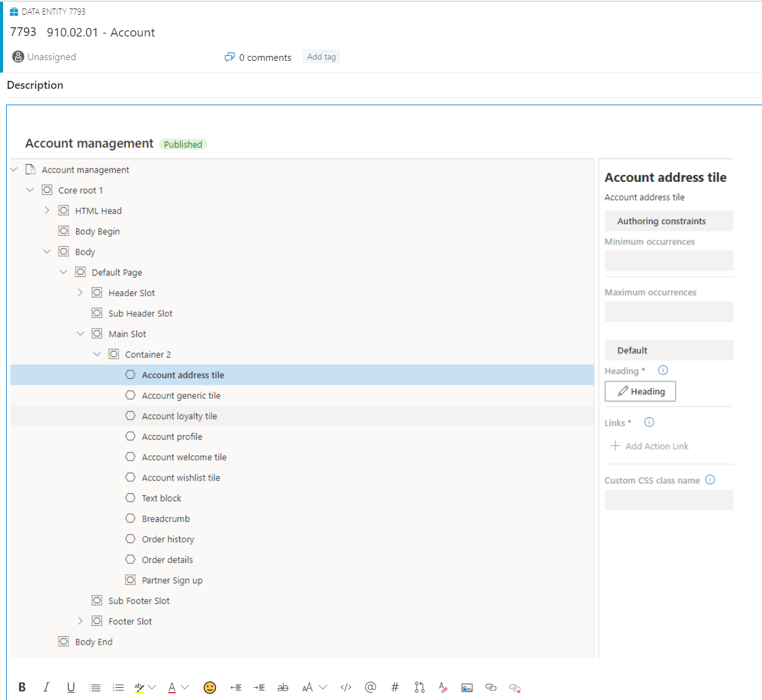Collapse the Container 2 tree node
The height and width of the screenshot is (700, 762).
(97, 354)
